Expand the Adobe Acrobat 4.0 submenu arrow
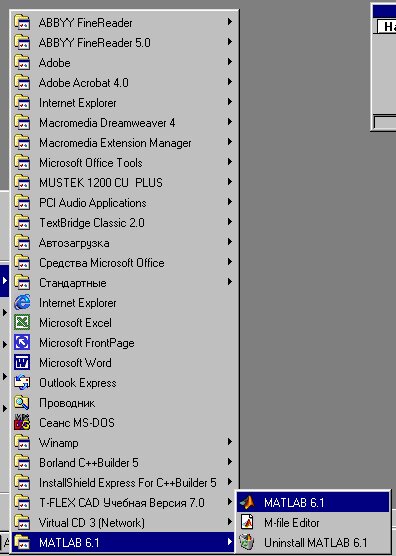 [x=230, y=82]
